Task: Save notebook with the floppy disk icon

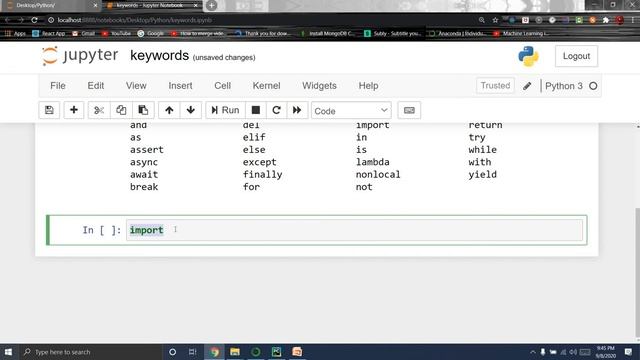Action: click(x=49, y=110)
